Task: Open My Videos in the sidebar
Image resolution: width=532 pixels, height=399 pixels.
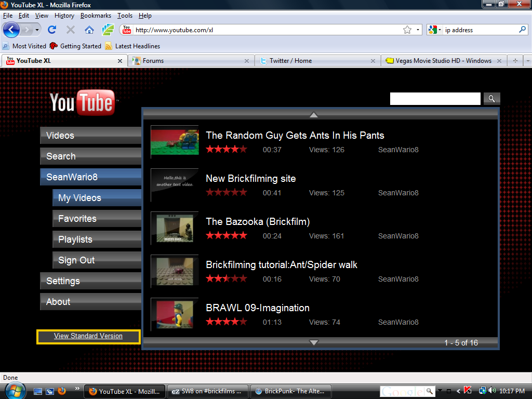Action: click(x=97, y=198)
